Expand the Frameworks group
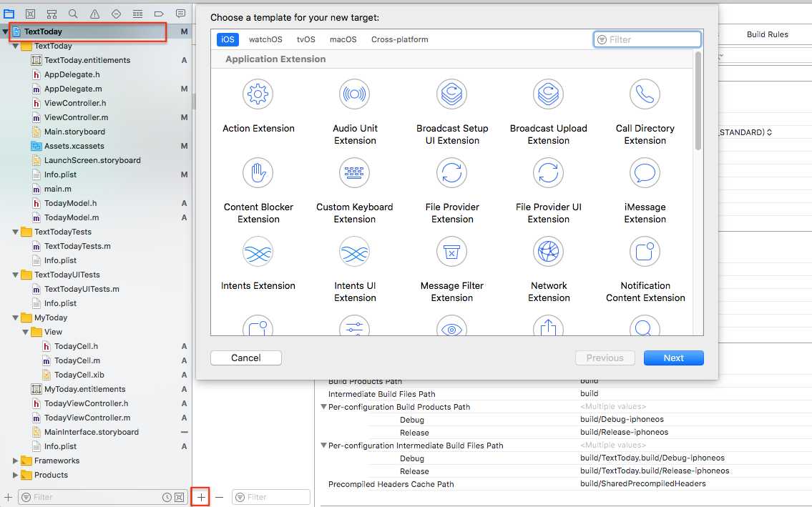This screenshot has height=507, width=812. [16, 461]
